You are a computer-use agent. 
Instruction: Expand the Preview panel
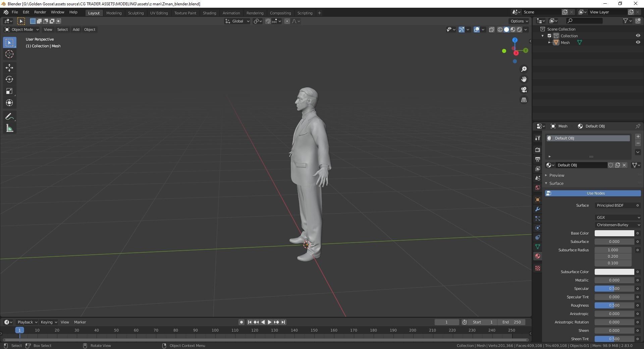[557, 176]
